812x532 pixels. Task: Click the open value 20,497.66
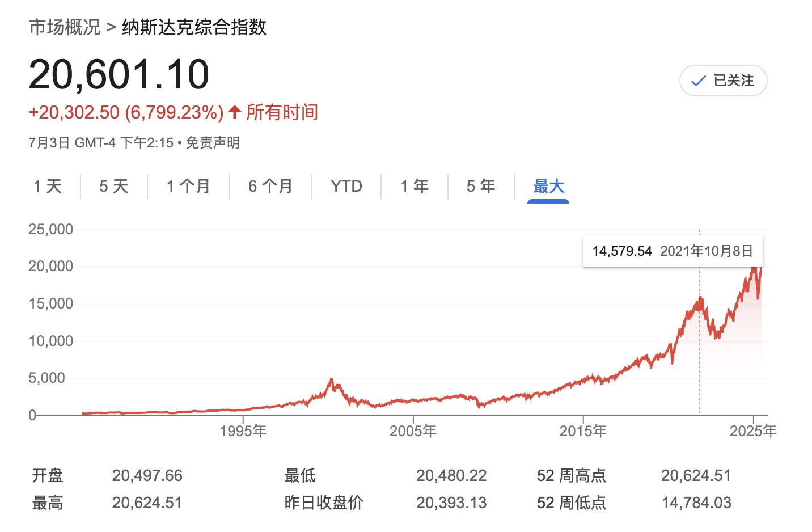(x=147, y=475)
